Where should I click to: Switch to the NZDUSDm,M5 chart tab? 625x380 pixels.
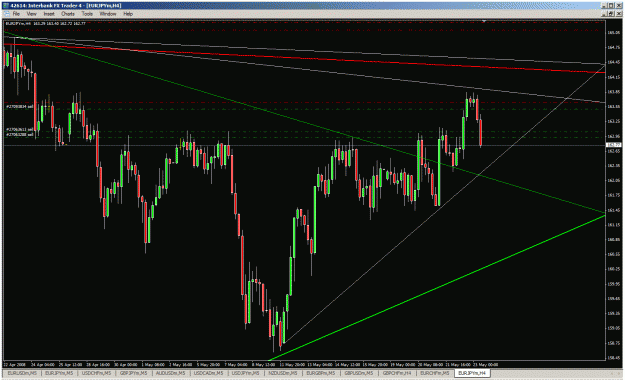pyautogui.click(x=283, y=373)
